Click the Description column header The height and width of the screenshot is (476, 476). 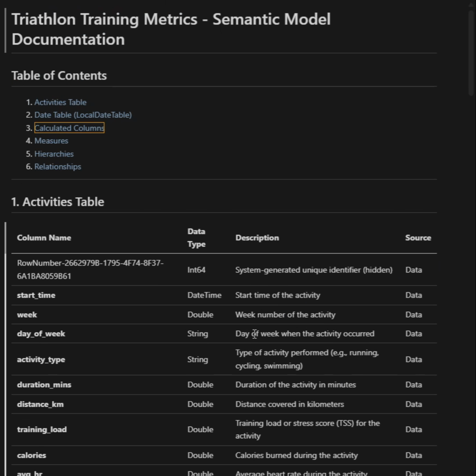[x=257, y=238]
